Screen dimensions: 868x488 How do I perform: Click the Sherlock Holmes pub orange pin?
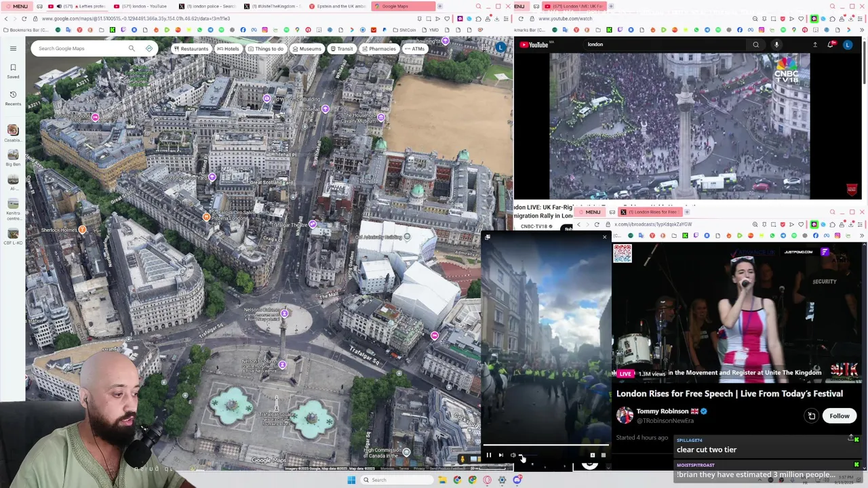coord(82,230)
